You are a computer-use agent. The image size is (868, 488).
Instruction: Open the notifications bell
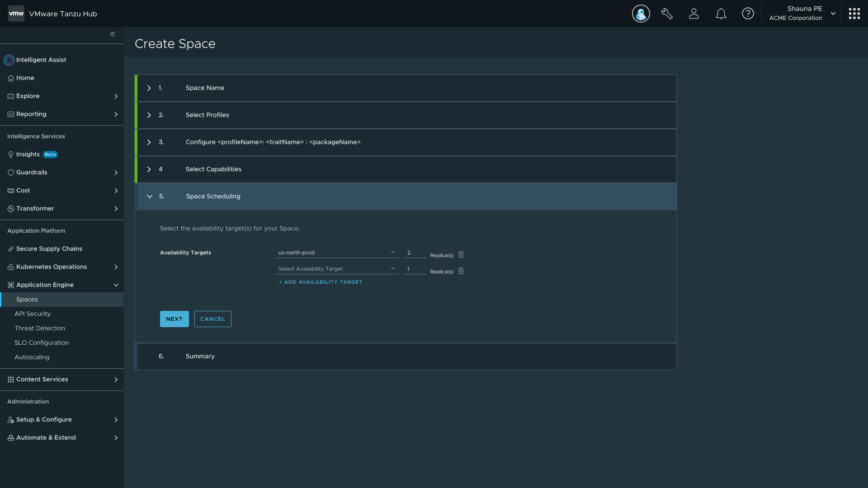click(x=721, y=14)
